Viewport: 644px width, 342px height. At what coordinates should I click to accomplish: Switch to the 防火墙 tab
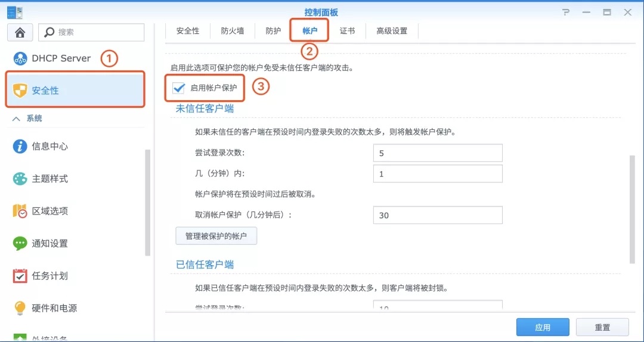point(233,31)
